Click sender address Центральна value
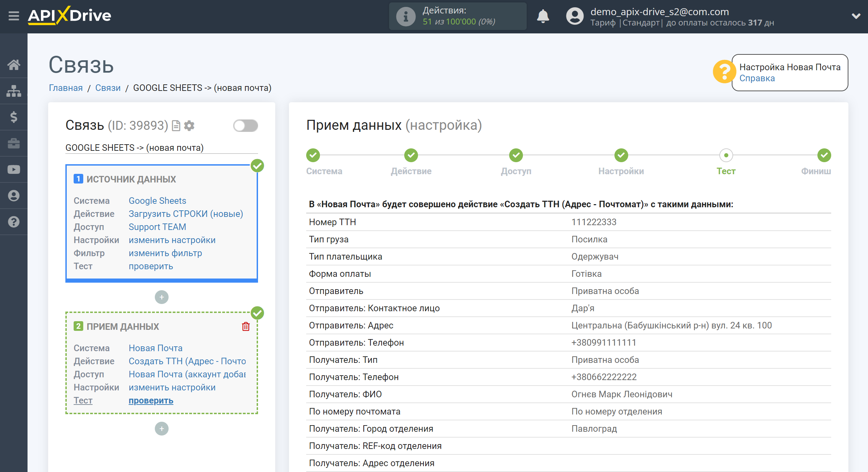 672,325
